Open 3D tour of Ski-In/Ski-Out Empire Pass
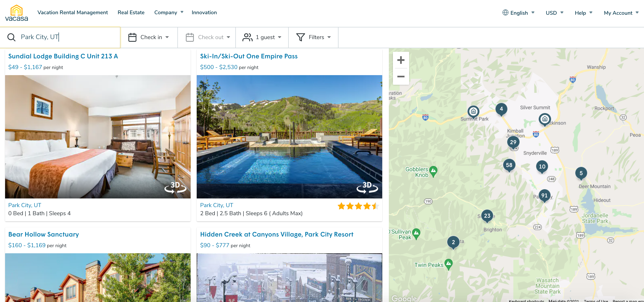 (x=367, y=187)
